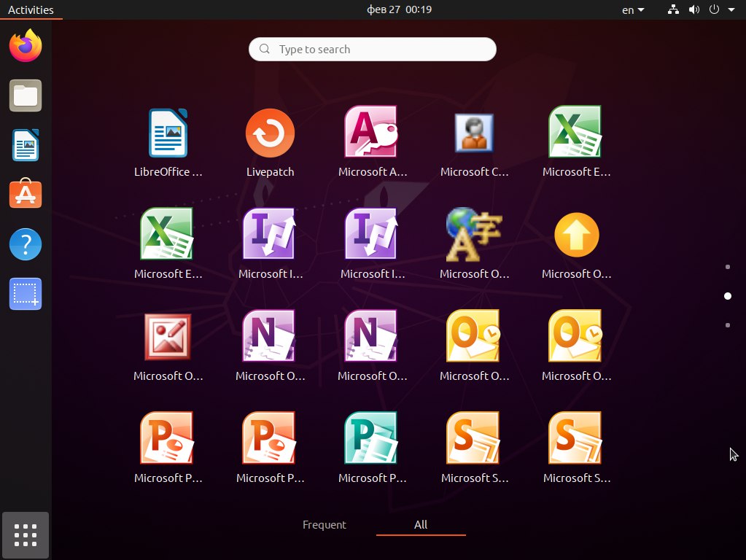
Task: Open the network status icon
Action: pyautogui.click(x=673, y=9)
